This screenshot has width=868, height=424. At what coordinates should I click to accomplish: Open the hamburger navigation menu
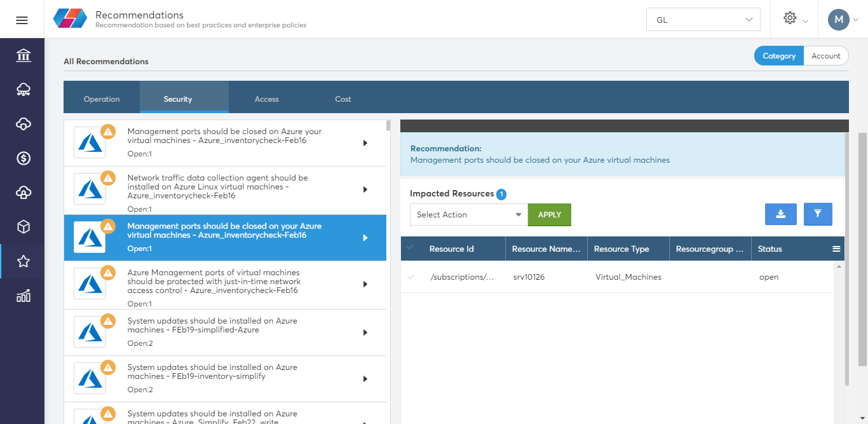point(22,20)
